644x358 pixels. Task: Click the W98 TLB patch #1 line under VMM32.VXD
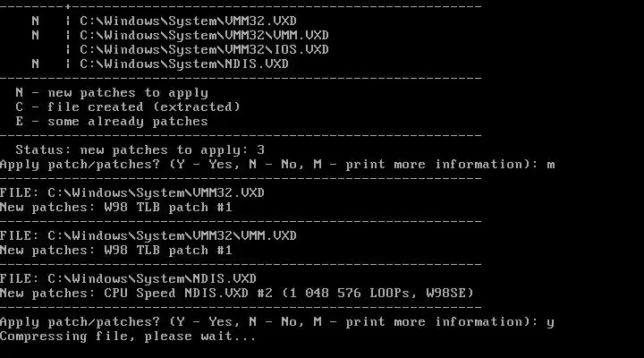[x=116, y=207]
